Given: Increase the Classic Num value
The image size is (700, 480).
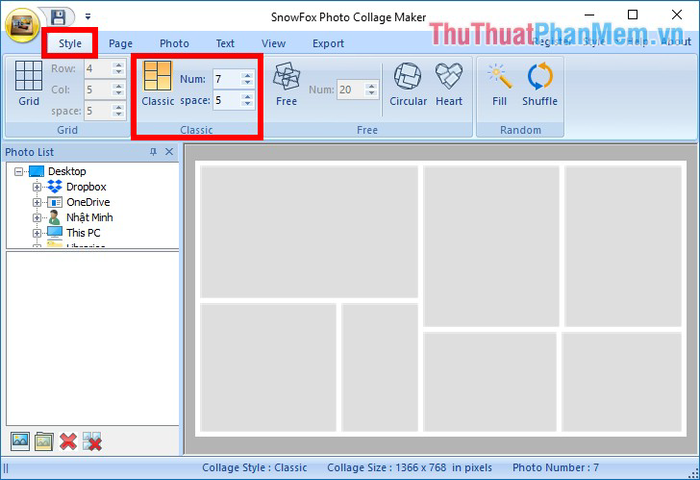Looking at the screenshot, I should coord(247,75).
